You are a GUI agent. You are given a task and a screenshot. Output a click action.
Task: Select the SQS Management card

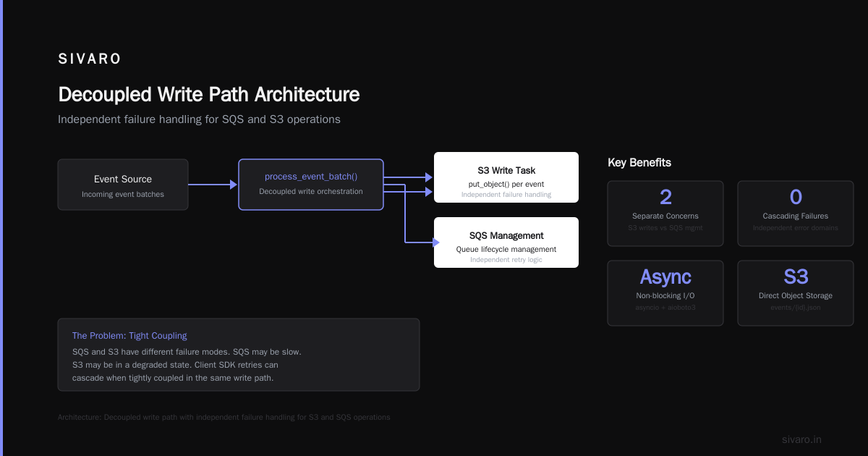[506, 242]
